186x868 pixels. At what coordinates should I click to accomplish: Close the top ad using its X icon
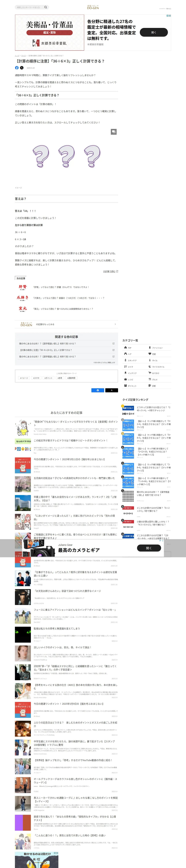(170, 15)
